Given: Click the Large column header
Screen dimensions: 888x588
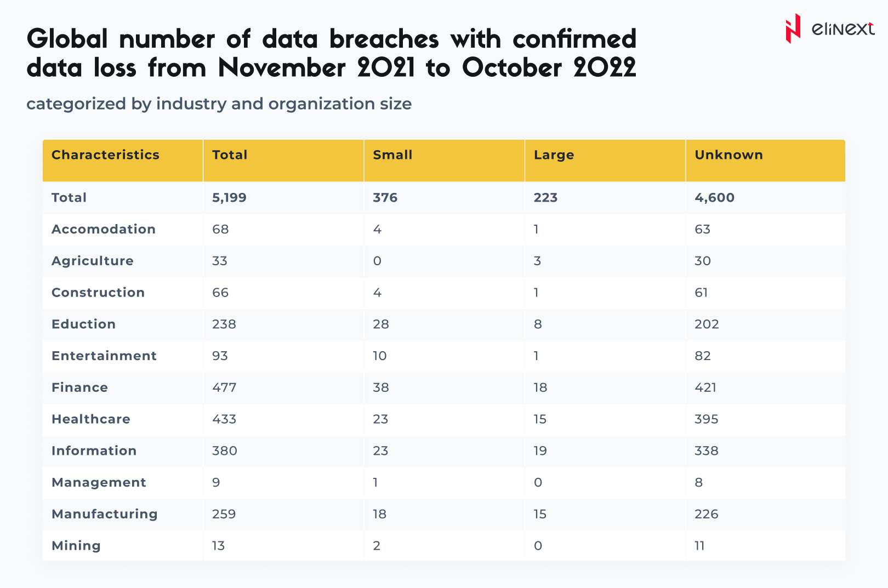Looking at the screenshot, I should (554, 155).
